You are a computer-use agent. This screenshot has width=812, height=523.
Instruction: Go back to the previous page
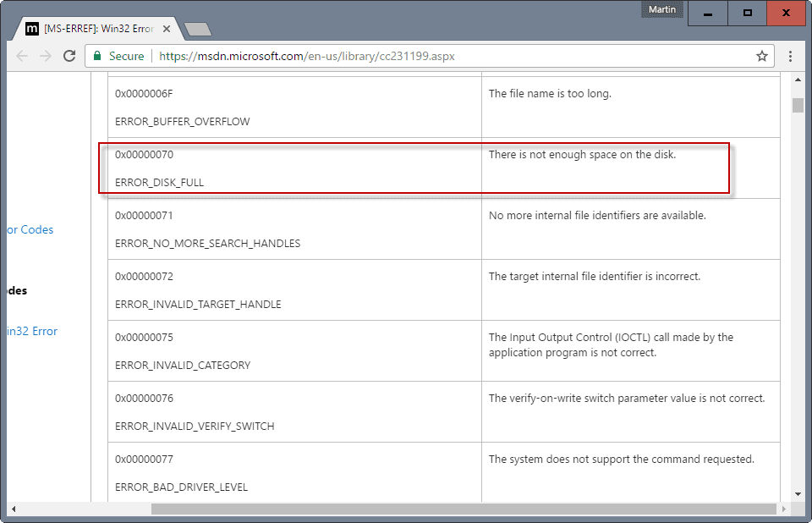tap(22, 56)
